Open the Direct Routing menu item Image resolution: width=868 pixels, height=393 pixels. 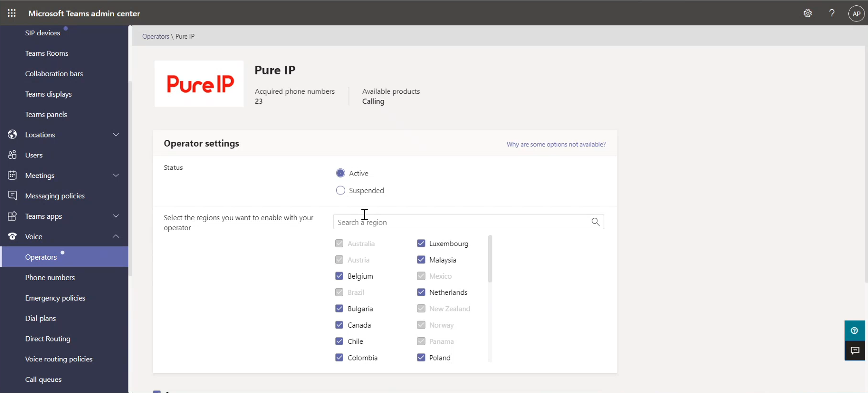click(48, 338)
